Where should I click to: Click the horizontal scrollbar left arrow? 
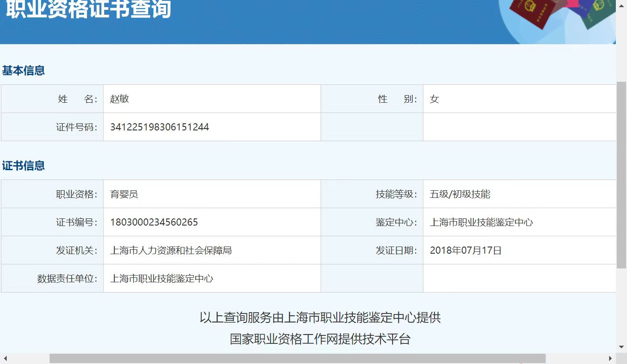[5, 358]
